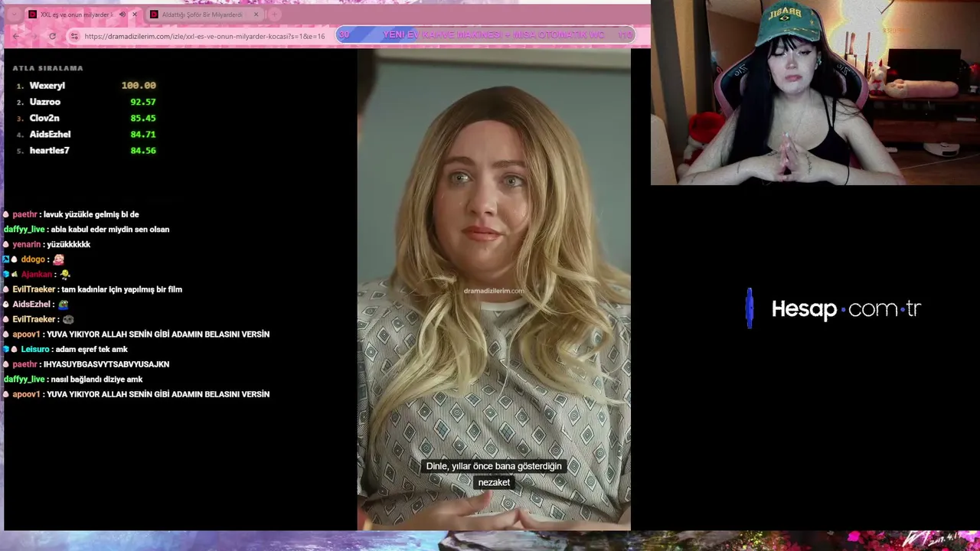
Task: Click the cube badge beside Leisuro
Action: [x=5, y=349]
